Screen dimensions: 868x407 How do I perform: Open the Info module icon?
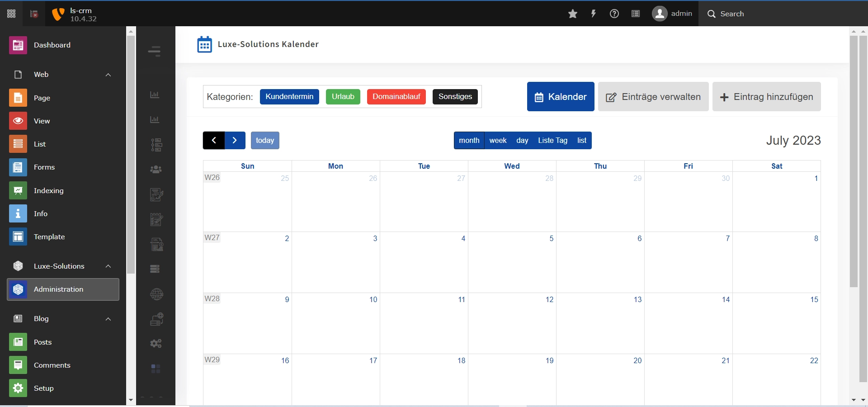tap(18, 213)
